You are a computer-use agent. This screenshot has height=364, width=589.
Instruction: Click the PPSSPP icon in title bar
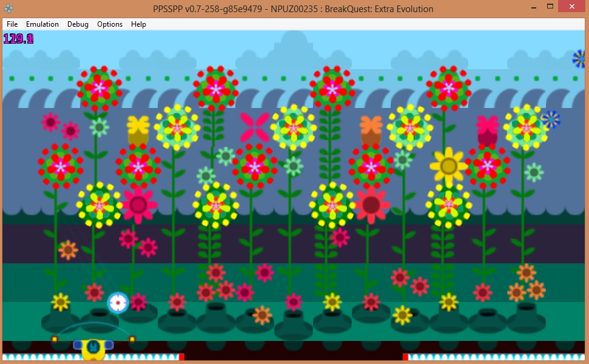[x=10, y=8]
